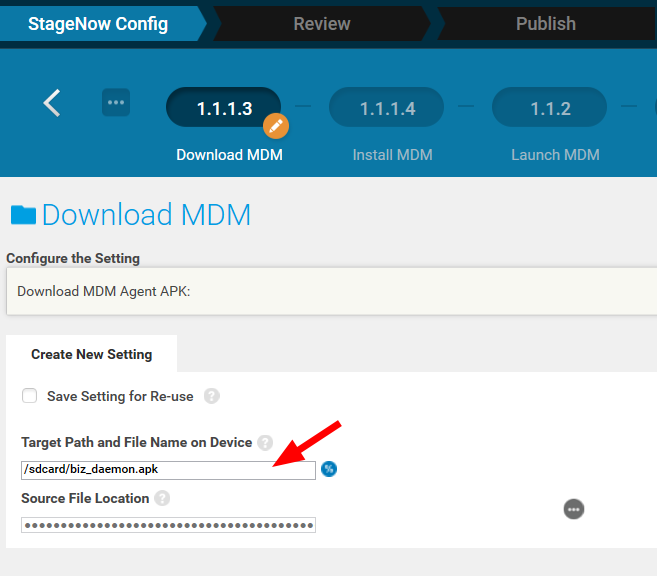The image size is (657, 576).
Task: Open help for Source File Location
Action: [x=162, y=498]
